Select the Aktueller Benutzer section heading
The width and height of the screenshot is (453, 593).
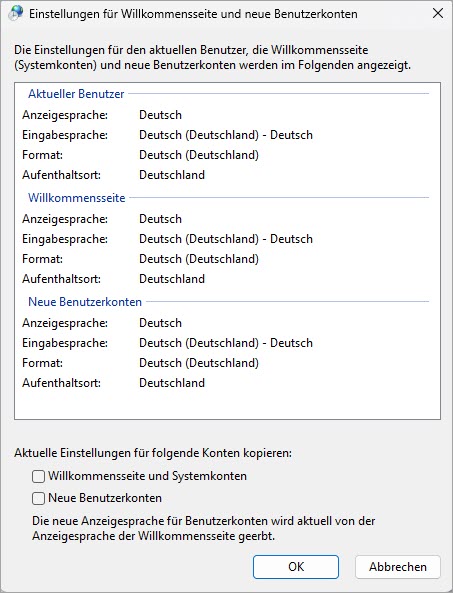pos(76,94)
